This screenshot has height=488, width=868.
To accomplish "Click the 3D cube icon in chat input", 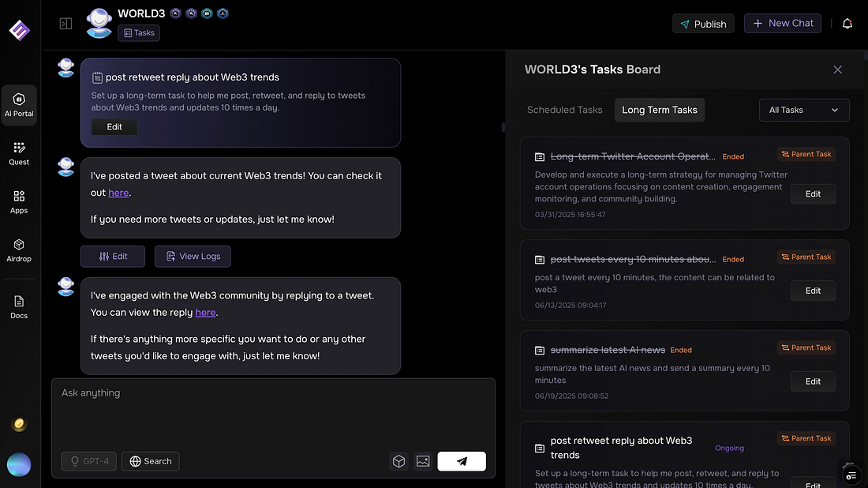I will pyautogui.click(x=399, y=461).
